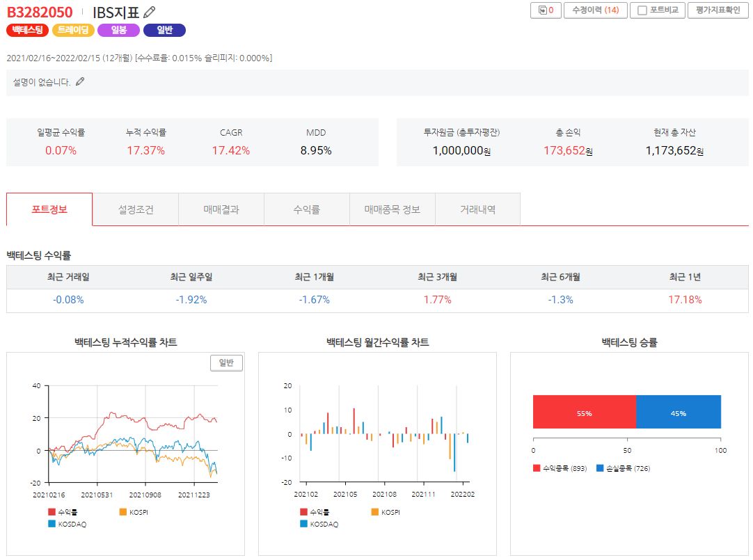This screenshot has height=560, width=753.
Task: Click the 일평균 수익률 value 0.07%
Action: (x=61, y=151)
